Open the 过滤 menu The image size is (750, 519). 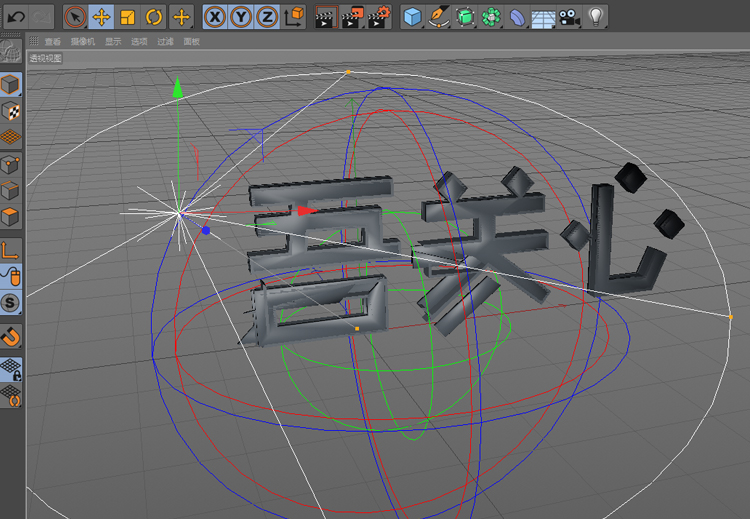(165, 42)
